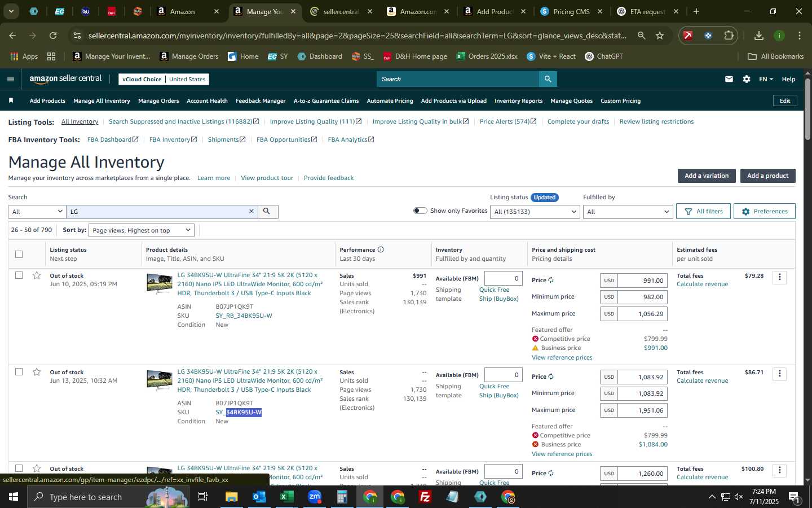Click the Windows Start button
This screenshot has width=812, height=508.
click(14, 497)
